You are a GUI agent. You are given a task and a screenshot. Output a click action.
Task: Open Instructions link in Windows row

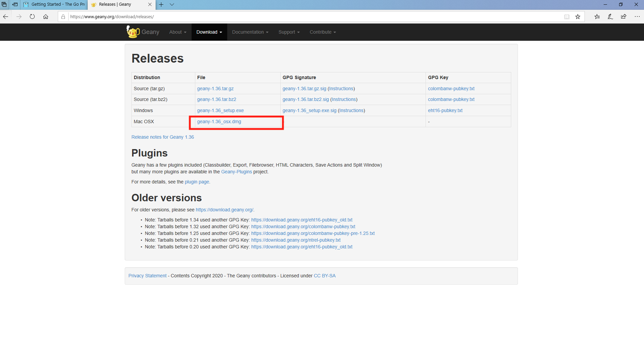351,110
